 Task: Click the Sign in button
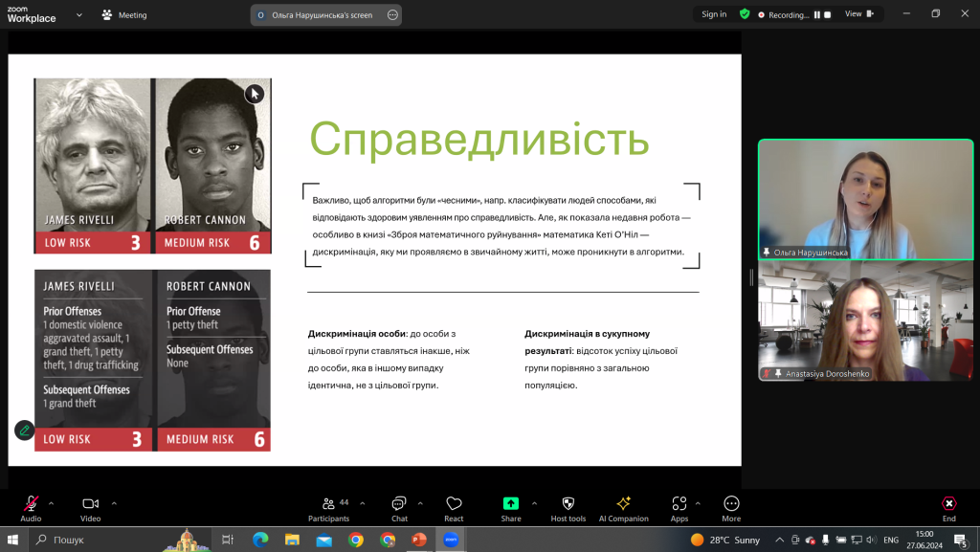pyautogui.click(x=714, y=14)
